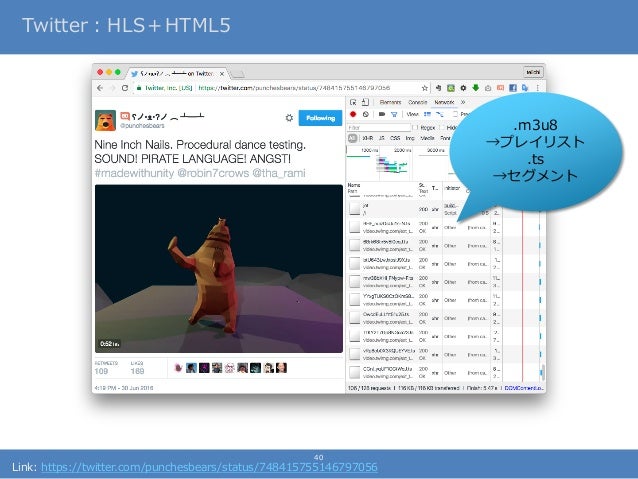Viewport: 638px width, 479px height.
Task: Click the last liker avatar in the row
Action: point(282,368)
